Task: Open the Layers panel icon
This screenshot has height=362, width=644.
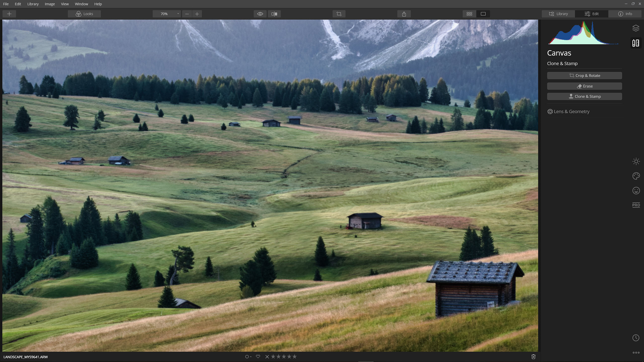Action: (x=636, y=28)
